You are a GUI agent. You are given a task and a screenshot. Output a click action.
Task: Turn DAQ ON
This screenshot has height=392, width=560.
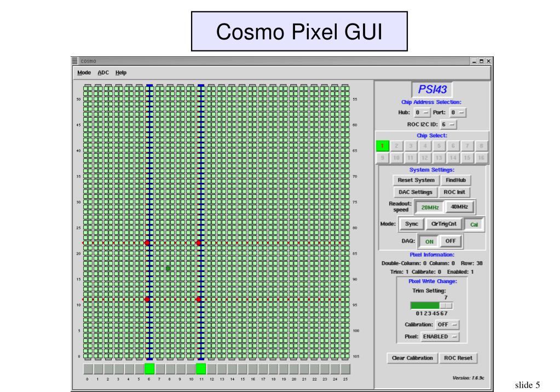(429, 241)
